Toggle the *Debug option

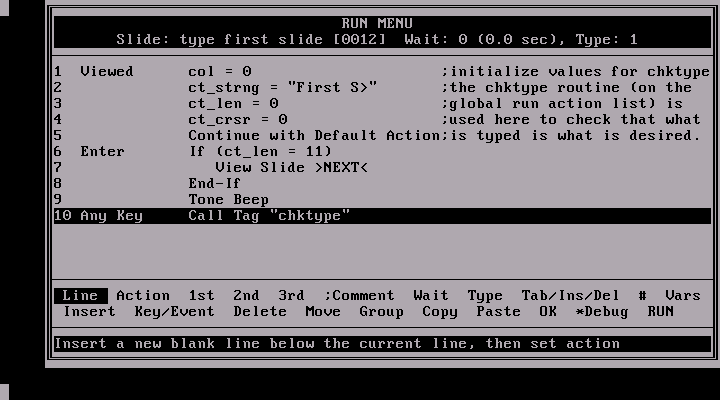pos(602,311)
